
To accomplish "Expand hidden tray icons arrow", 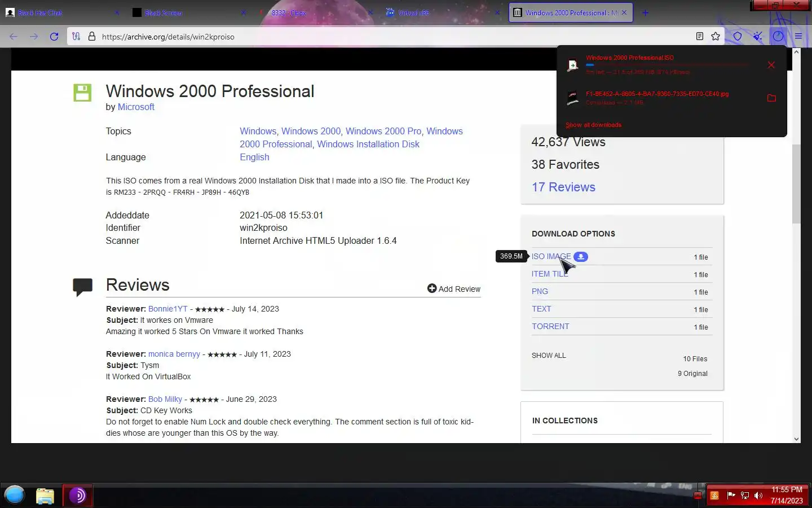I will pyautogui.click(x=698, y=496).
